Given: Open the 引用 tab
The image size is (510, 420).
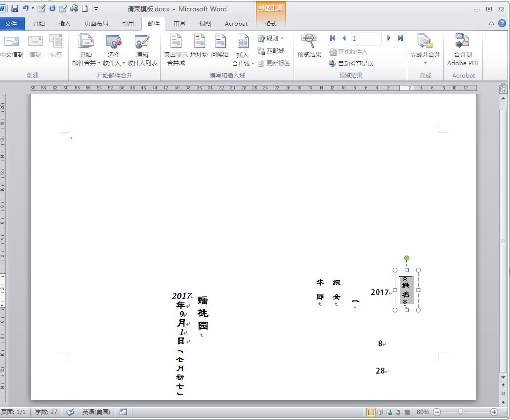Looking at the screenshot, I should 128,23.
